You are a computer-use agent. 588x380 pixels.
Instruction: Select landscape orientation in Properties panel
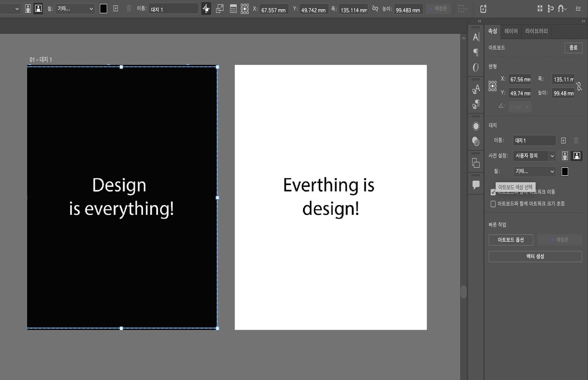(576, 156)
